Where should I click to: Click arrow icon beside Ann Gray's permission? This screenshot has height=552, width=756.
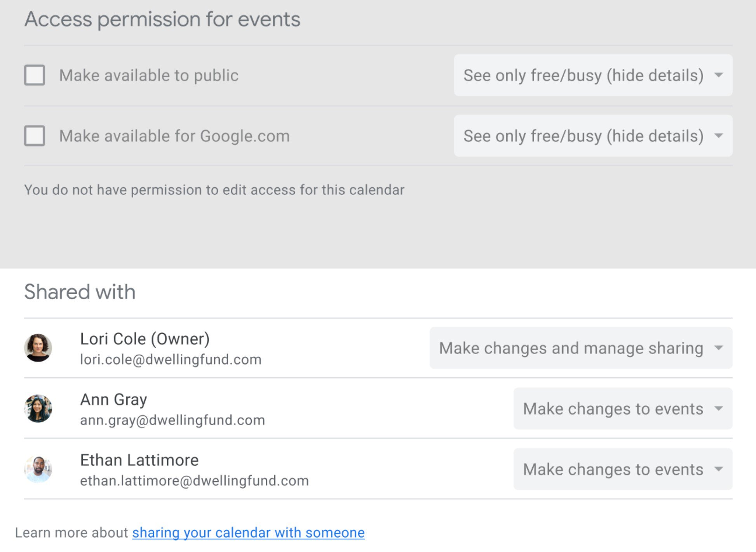coord(719,409)
